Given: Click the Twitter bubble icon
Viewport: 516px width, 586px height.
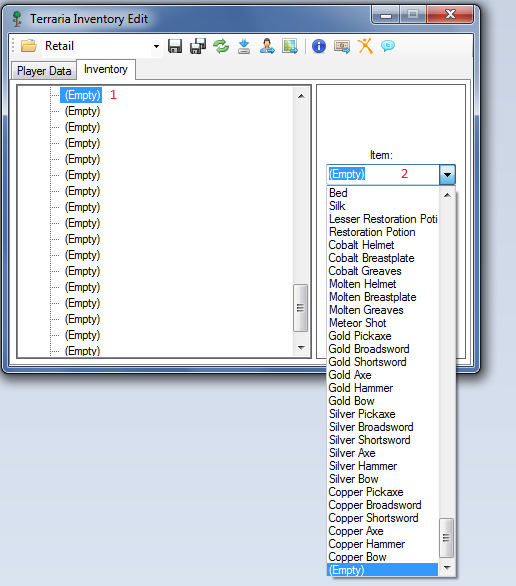Looking at the screenshot, I should pos(388,46).
